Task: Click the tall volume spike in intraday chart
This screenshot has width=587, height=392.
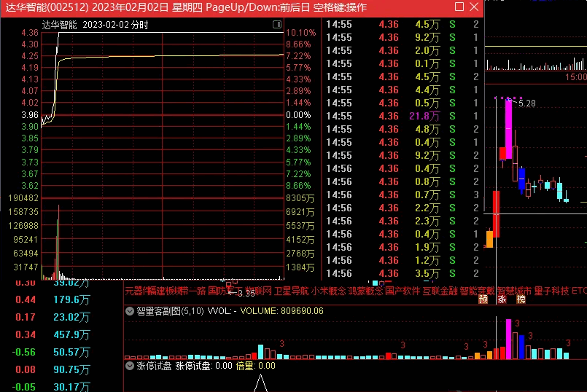Action: [x=58, y=242]
